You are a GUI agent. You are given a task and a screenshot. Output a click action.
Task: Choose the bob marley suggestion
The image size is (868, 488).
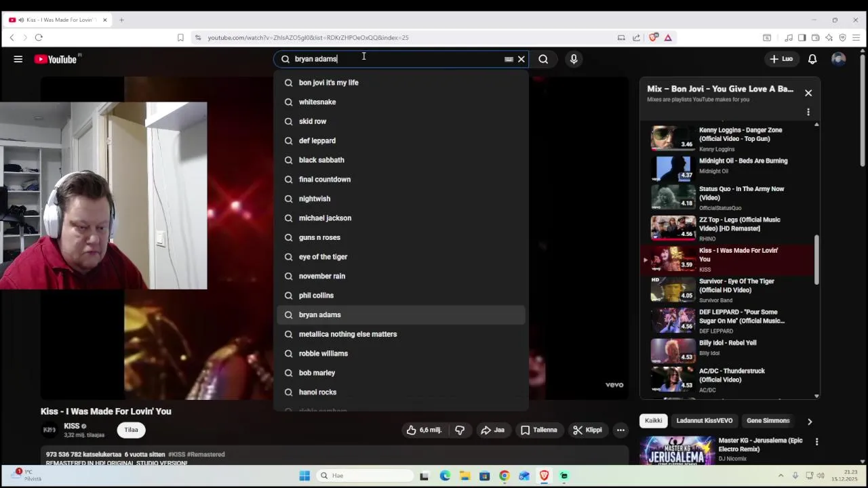(x=401, y=373)
